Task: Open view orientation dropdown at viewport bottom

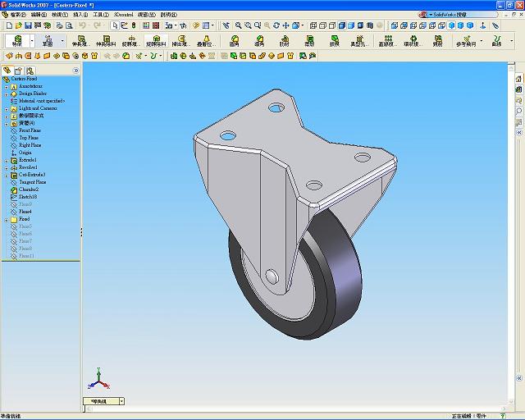Action: click(122, 401)
